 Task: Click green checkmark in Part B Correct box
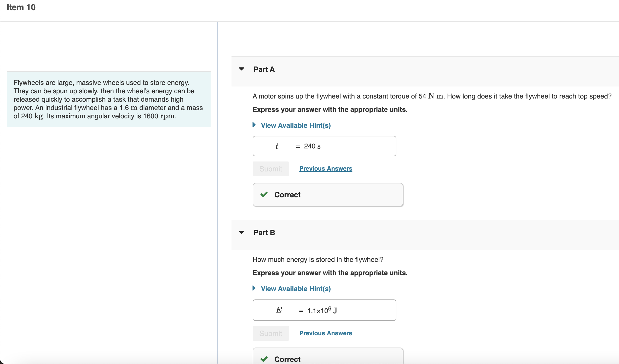click(264, 359)
